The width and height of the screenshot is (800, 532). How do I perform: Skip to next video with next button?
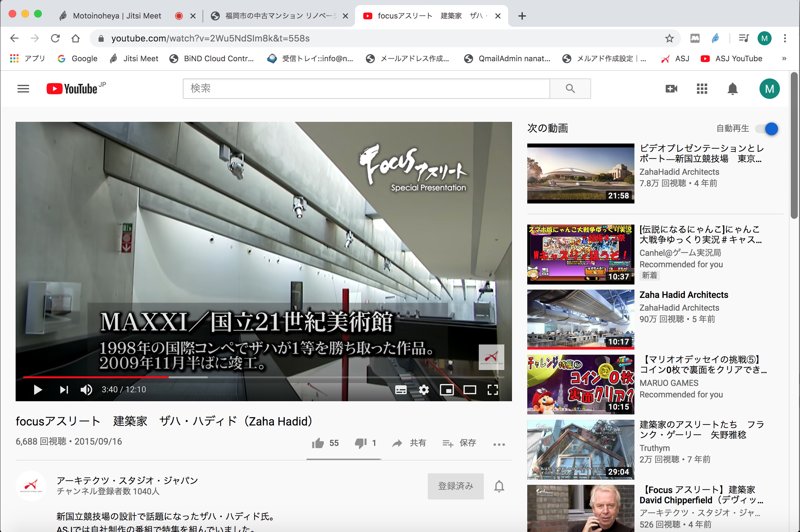(x=64, y=390)
